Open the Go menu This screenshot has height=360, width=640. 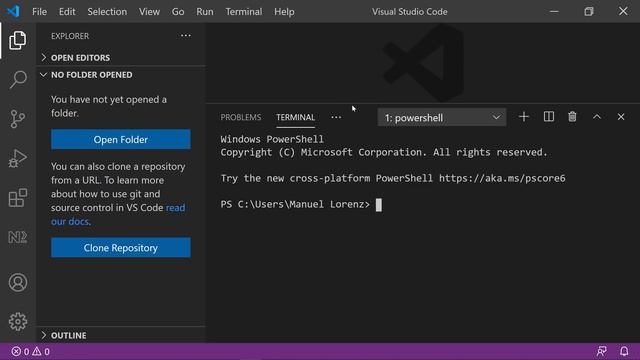pyautogui.click(x=178, y=11)
